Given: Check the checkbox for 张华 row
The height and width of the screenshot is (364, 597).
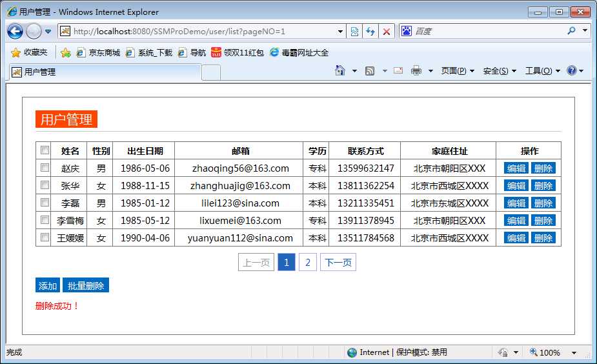Looking at the screenshot, I should click(45, 185).
